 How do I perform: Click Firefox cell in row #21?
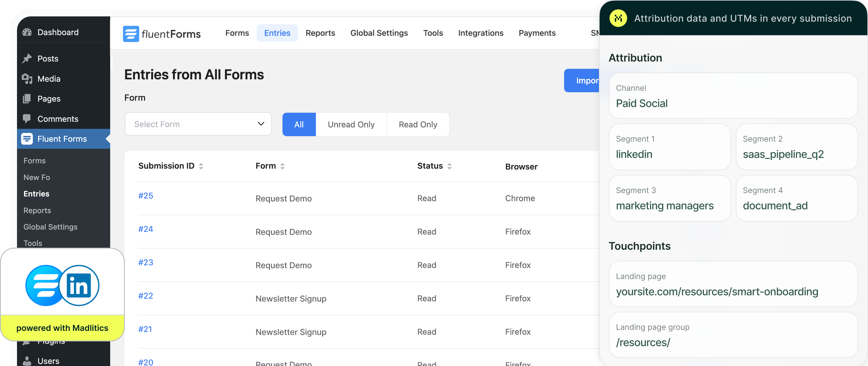[518, 332]
